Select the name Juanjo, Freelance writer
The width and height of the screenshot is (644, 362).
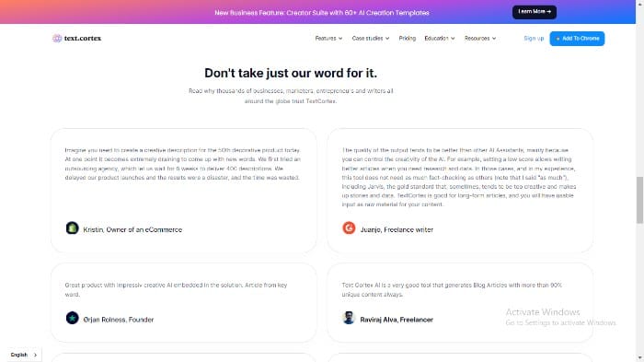pyautogui.click(x=397, y=229)
